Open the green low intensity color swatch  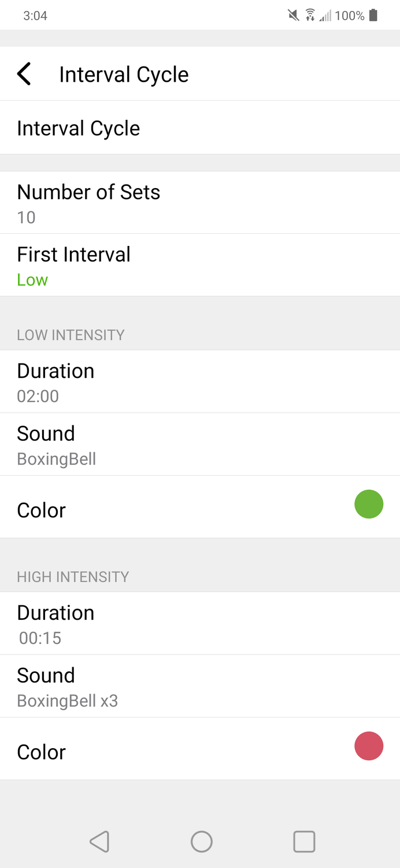tap(369, 504)
